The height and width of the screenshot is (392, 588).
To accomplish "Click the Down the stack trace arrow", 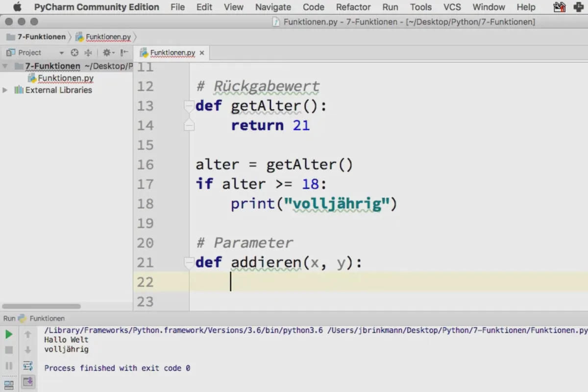I will (x=28, y=350).
